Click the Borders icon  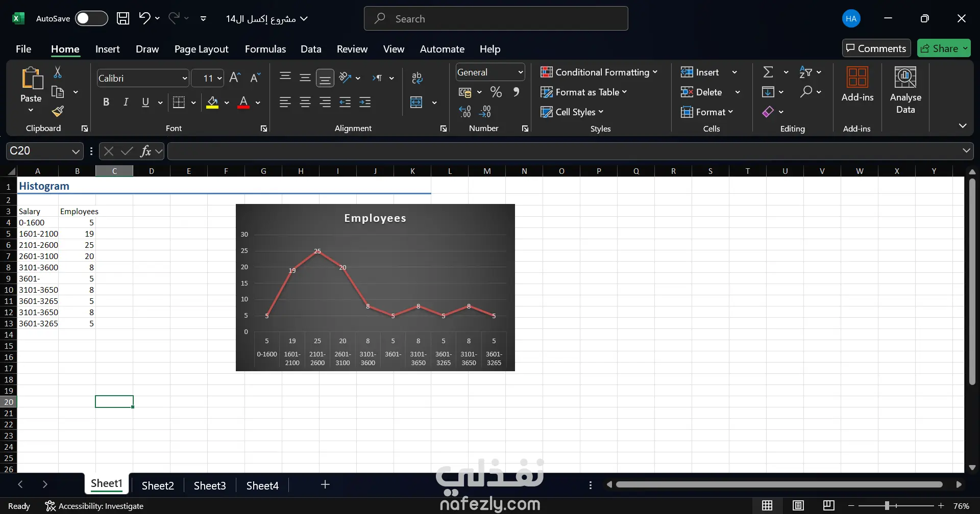[x=179, y=102]
